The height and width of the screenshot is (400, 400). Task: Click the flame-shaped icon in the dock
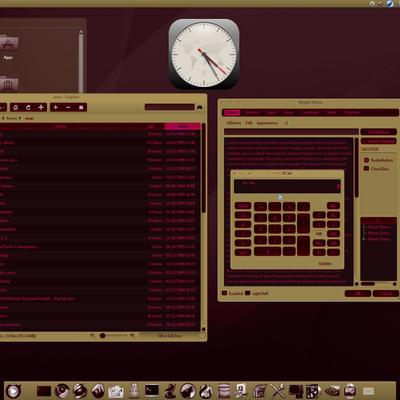point(206,391)
